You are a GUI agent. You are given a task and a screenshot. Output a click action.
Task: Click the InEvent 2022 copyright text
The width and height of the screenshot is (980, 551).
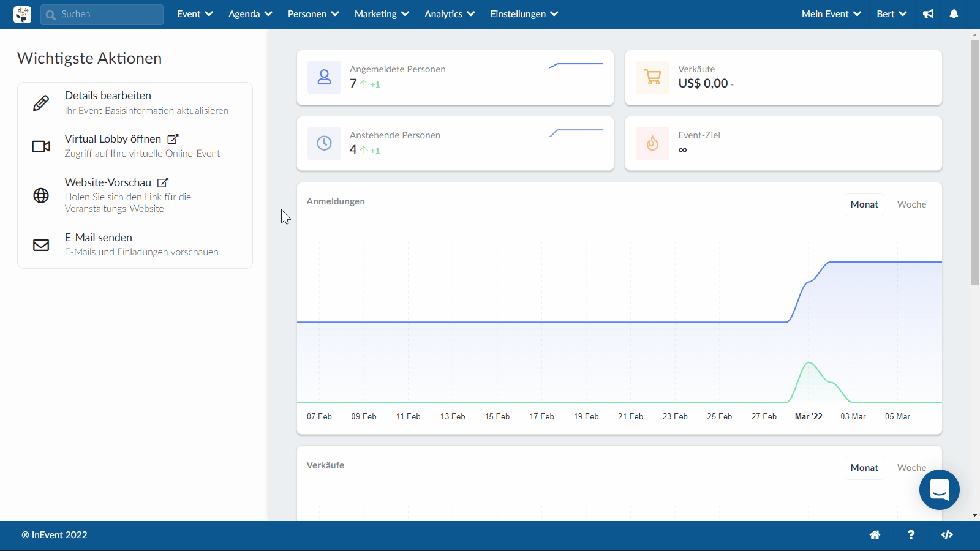[x=55, y=535]
